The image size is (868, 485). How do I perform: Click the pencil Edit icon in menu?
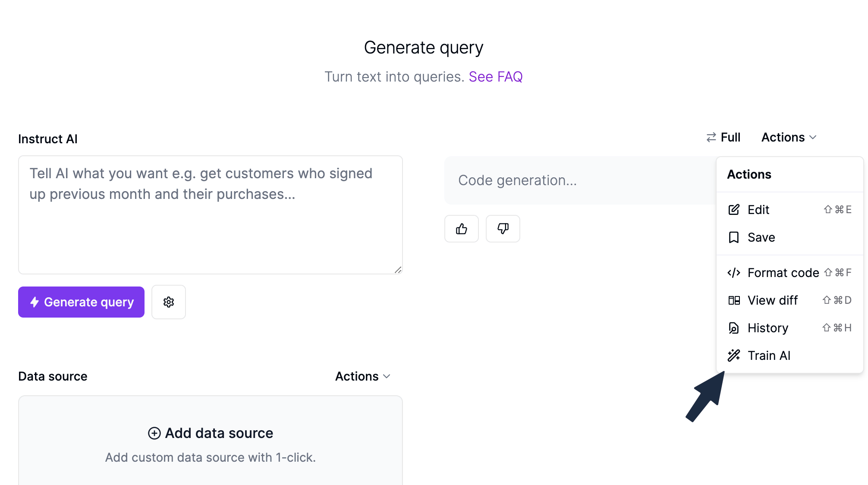tap(734, 210)
